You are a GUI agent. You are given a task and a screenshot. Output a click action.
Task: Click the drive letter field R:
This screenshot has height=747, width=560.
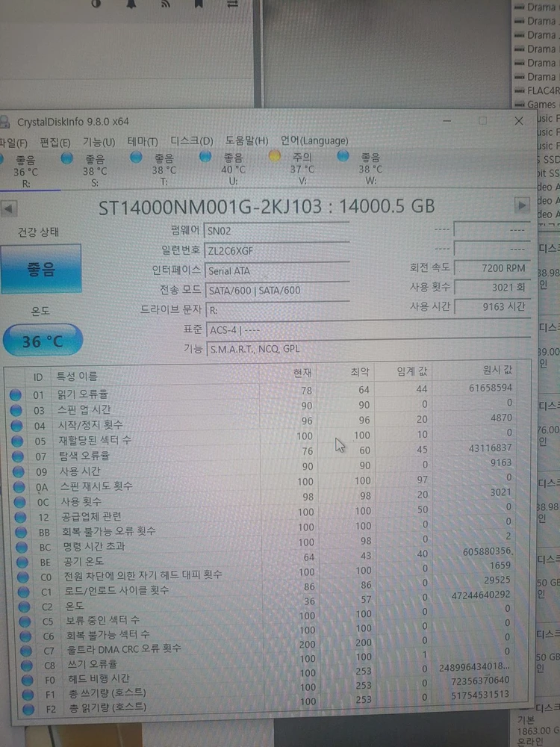[278, 310]
